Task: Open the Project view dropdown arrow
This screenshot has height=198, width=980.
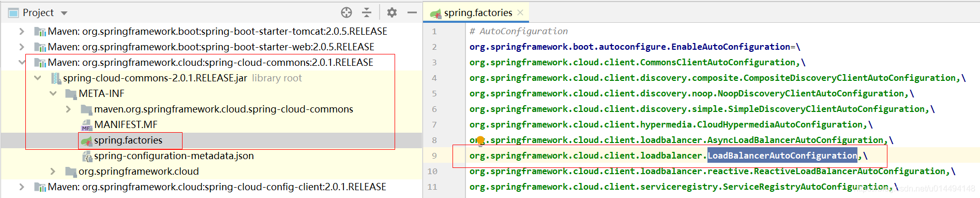Action: coord(64,13)
